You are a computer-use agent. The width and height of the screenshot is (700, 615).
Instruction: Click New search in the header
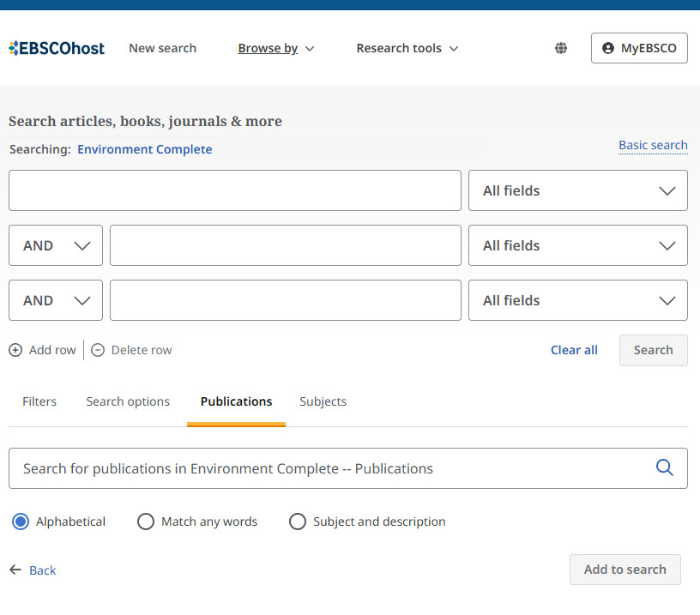[x=162, y=48]
